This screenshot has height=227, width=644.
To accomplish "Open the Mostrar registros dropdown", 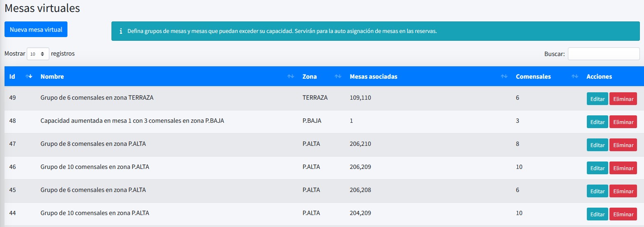I will 38,54.
